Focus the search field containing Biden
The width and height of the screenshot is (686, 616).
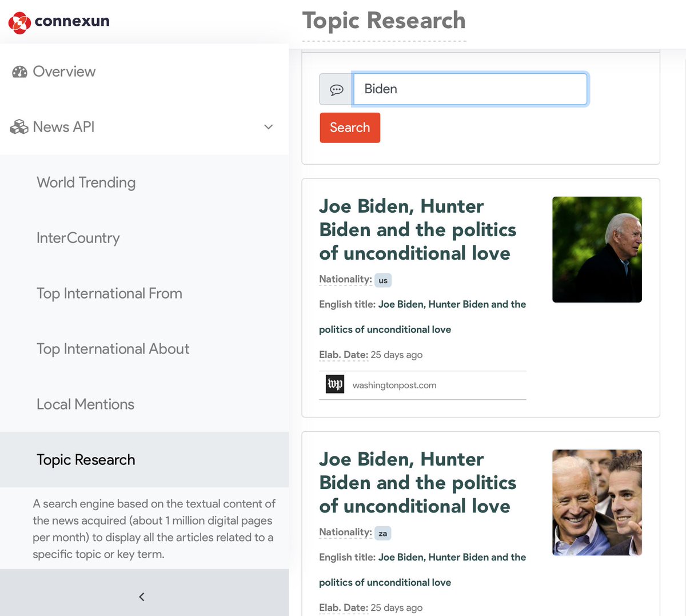[x=470, y=89]
